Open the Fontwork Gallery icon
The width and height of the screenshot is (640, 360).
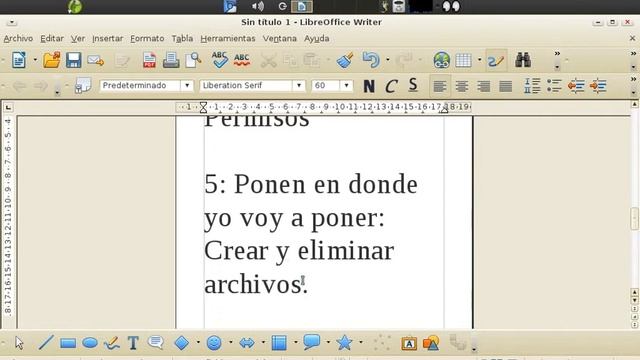point(409,343)
